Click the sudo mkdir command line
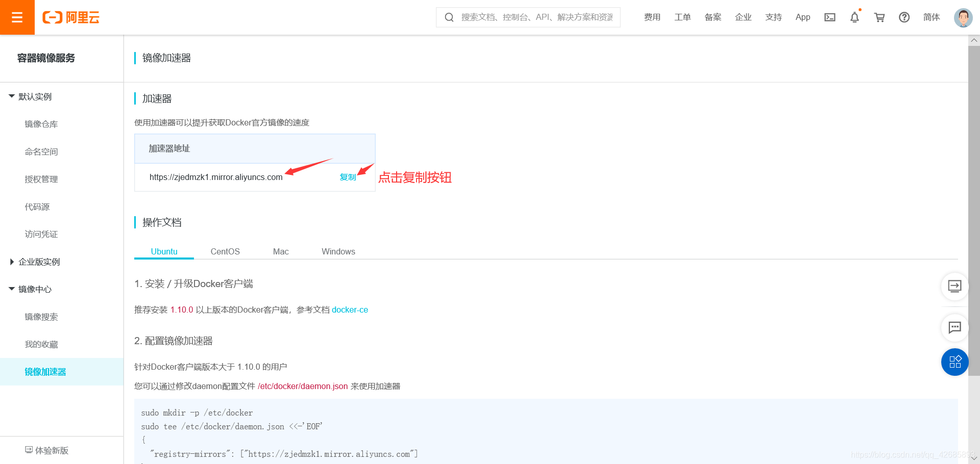Image resolution: width=980 pixels, height=464 pixels. (197, 413)
